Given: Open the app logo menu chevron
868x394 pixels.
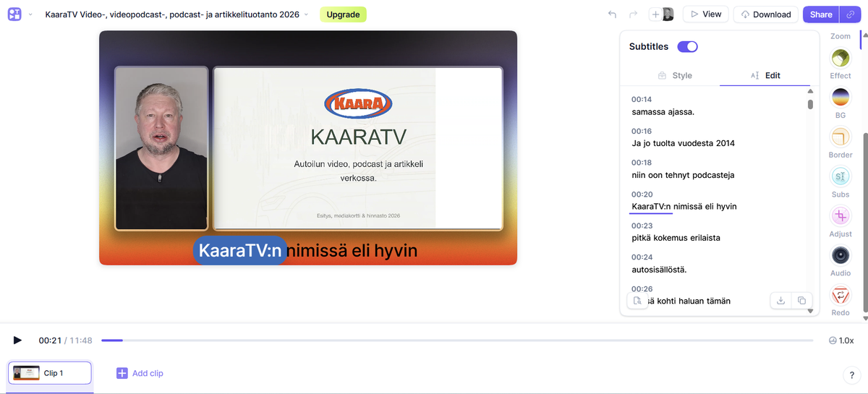Looking at the screenshot, I should click(x=30, y=14).
